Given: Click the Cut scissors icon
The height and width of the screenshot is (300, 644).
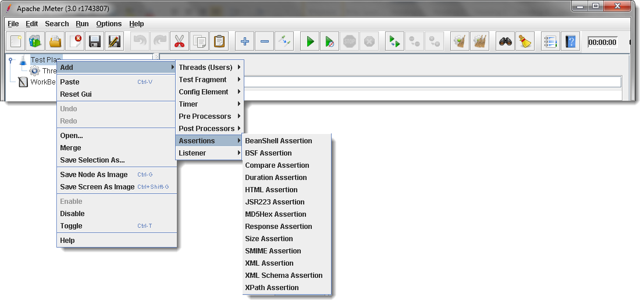Looking at the screenshot, I should (x=180, y=41).
